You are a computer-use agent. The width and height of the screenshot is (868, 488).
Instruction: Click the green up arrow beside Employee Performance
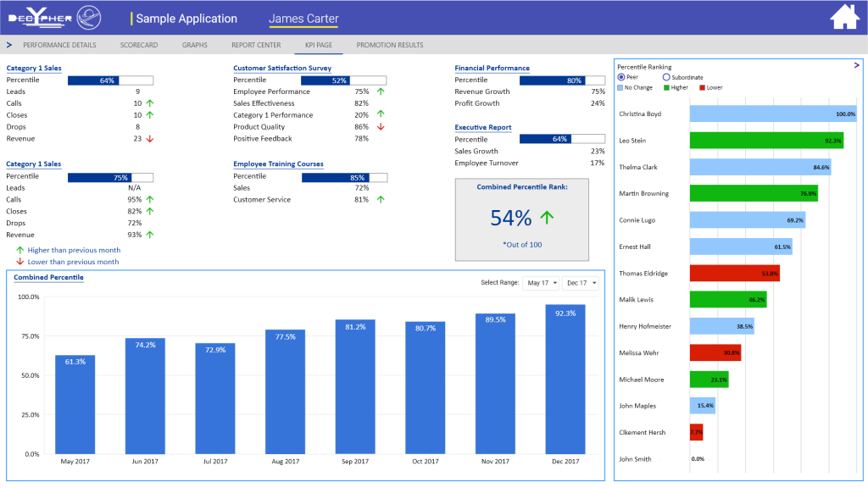(381, 91)
